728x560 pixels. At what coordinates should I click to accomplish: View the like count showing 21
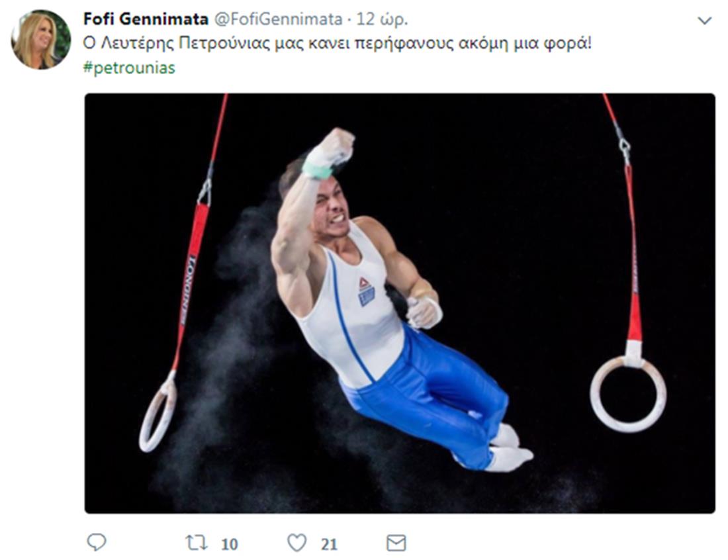tap(329, 543)
